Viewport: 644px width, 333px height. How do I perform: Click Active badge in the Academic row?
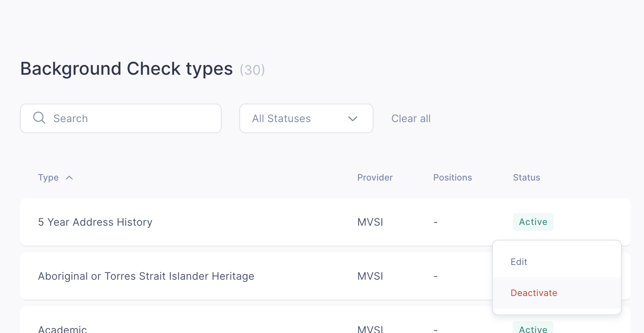click(x=533, y=327)
